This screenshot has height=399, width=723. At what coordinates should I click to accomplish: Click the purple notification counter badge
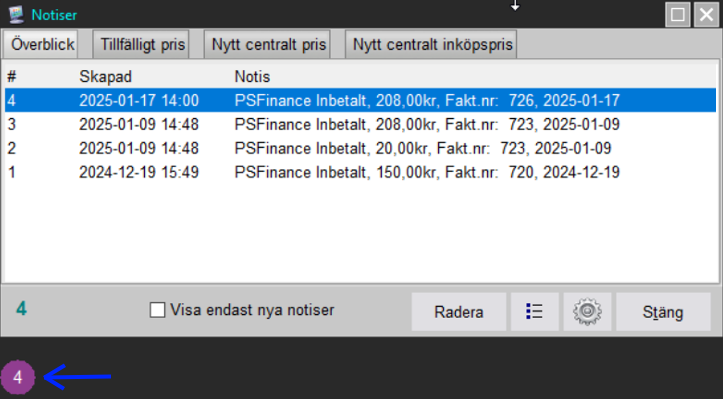pos(18,377)
